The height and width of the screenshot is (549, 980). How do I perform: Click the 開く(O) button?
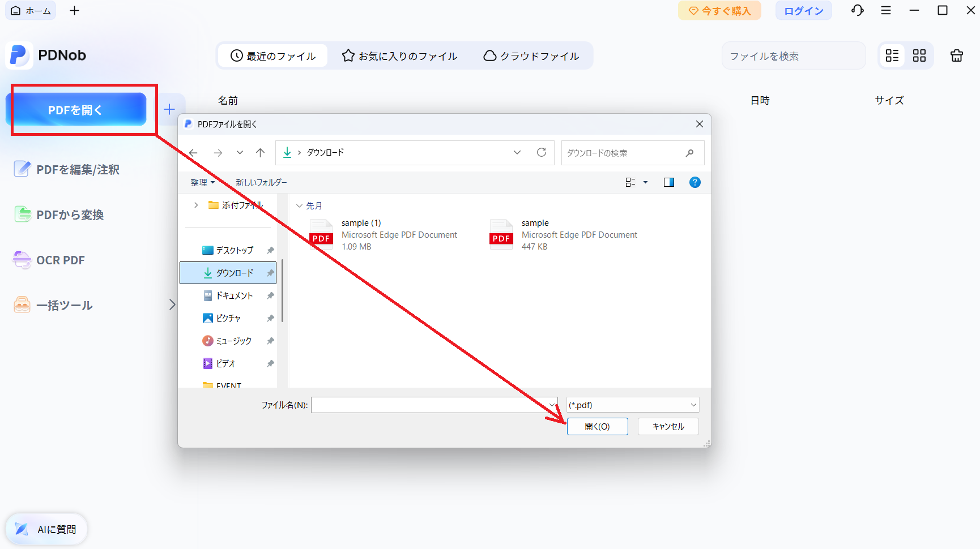597,426
